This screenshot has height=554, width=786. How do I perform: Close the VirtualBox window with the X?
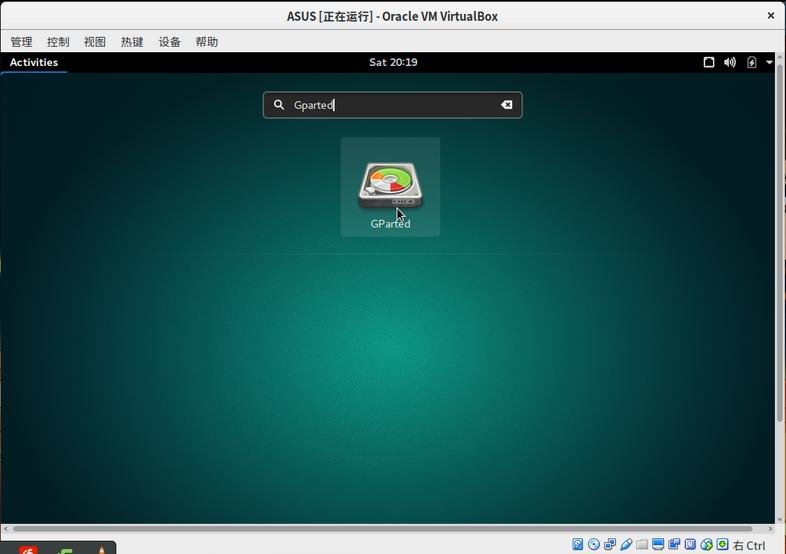[771, 16]
